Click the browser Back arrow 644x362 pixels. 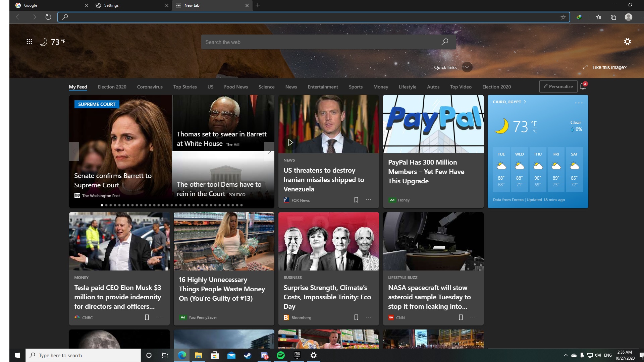(19, 17)
